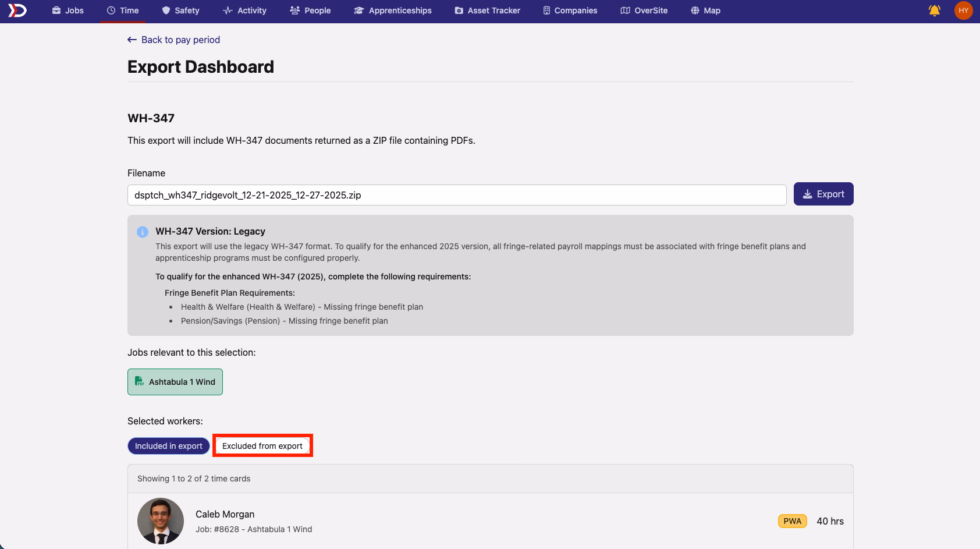980x549 pixels.
Task: Navigate to Asset Tracker
Action: click(x=488, y=10)
